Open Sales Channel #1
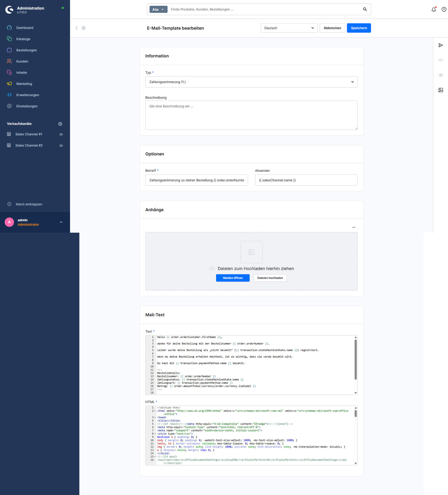The image size is (448, 495). coord(29,134)
